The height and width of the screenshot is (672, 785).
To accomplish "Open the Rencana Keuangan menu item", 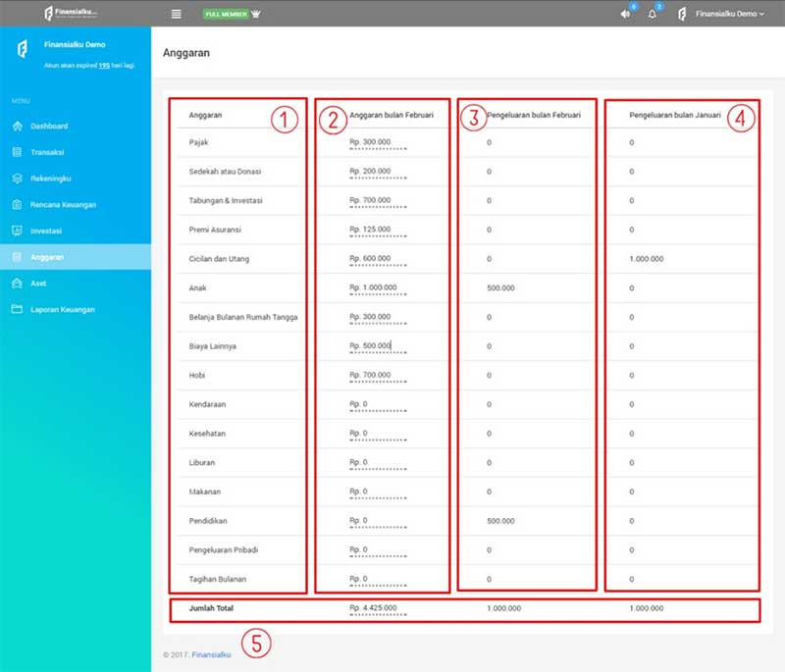I will pos(63,205).
